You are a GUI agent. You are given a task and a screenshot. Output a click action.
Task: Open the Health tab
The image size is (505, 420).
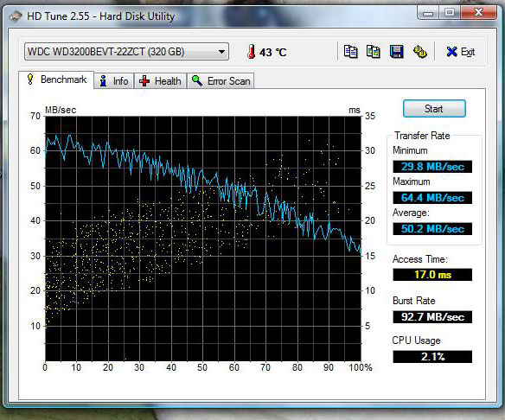pyautogui.click(x=160, y=80)
